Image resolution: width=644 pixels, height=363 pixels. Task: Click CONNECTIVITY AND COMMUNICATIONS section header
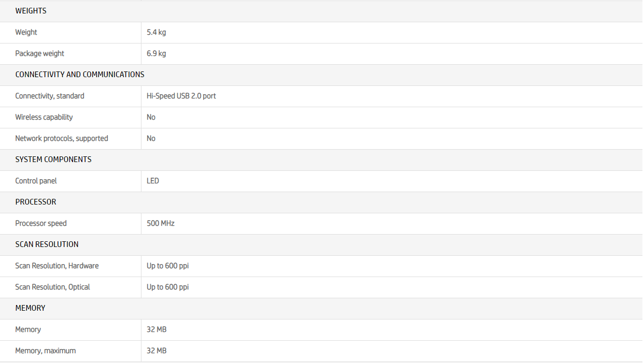pos(80,75)
